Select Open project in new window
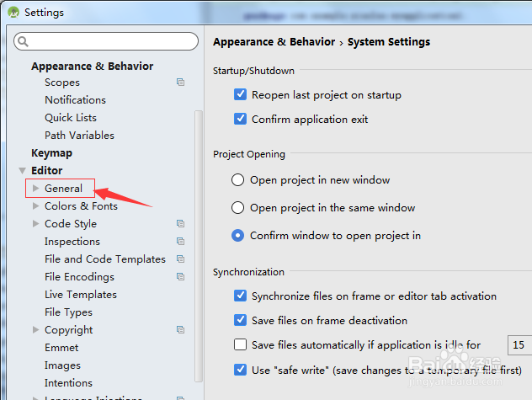This screenshot has height=400, width=532. (237, 180)
